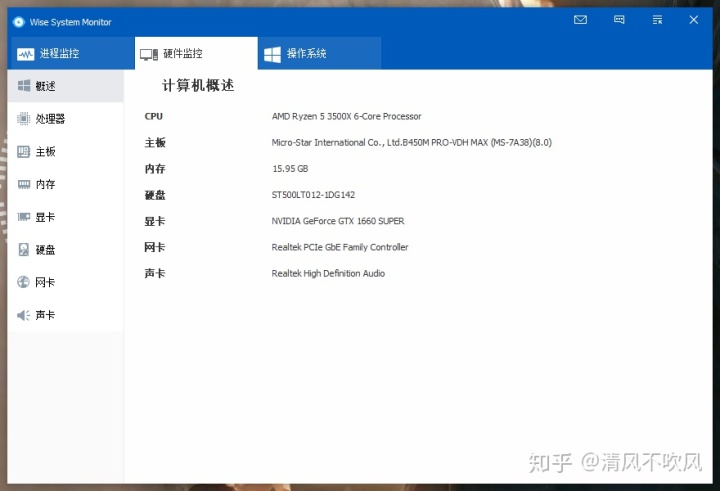Click the process monitor waveform icon
This screenshot has height=491, width=720.
26,54
